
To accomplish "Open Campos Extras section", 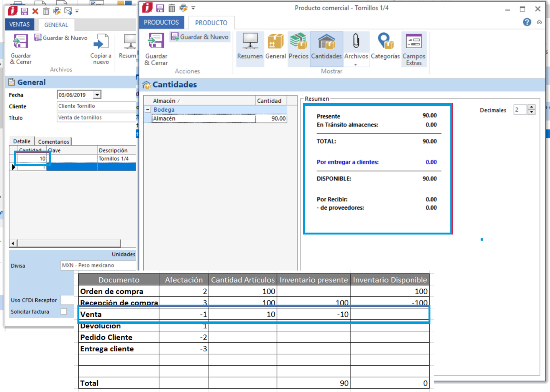I will pyautogui.click(x=414, y=49).
